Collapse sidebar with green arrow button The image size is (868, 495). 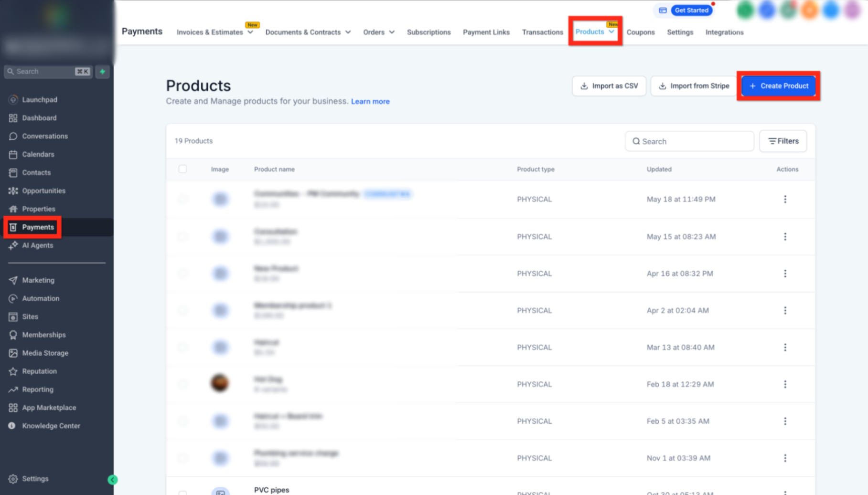113,480
